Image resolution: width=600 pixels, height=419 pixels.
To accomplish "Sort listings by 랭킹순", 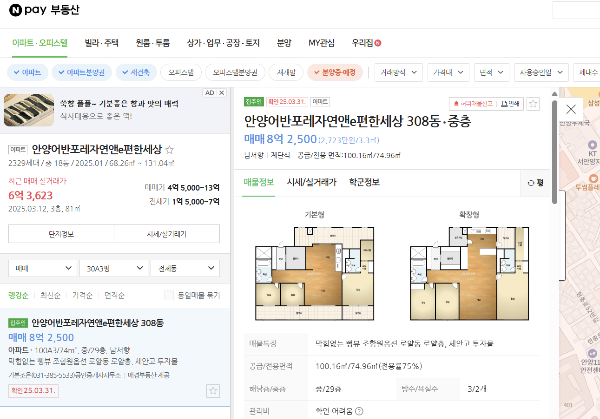I will tap(18, 295).
